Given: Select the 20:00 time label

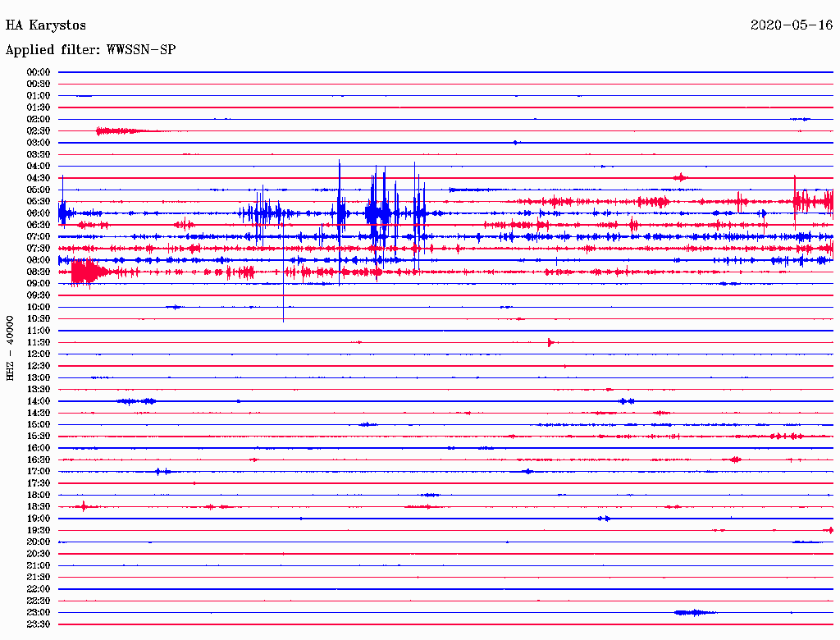Looking at the screenshot, I should click(x=39, y=542).
